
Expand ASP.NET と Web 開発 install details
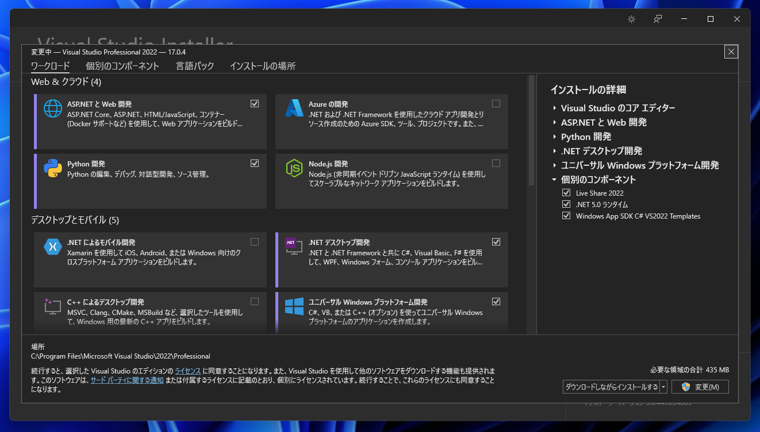coord(554,123)
